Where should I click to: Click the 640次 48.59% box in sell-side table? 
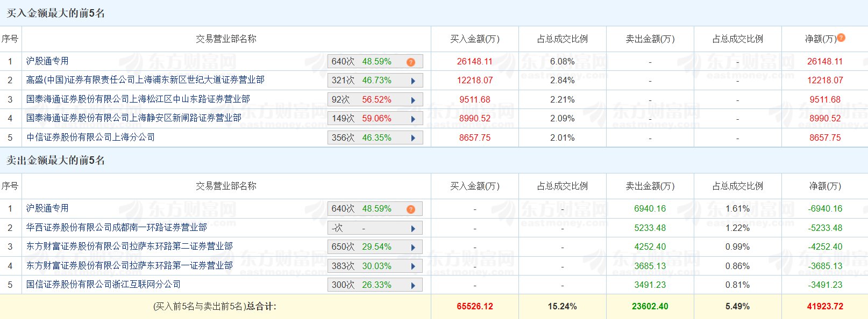tap(366, 209)
